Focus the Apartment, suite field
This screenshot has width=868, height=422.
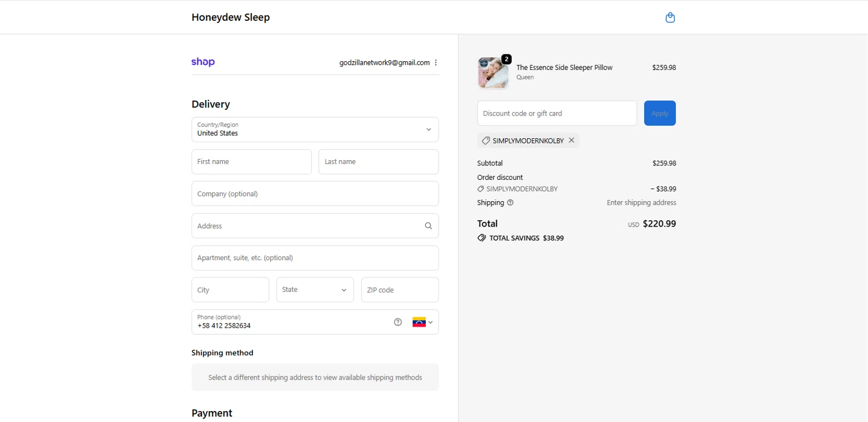click(315, 258)
